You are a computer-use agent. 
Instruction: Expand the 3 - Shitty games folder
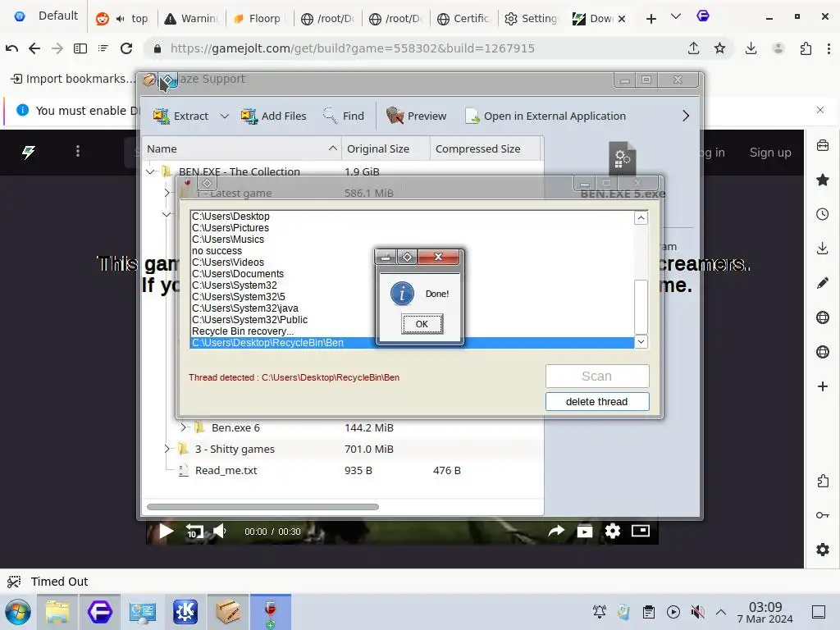click(167, 449)
